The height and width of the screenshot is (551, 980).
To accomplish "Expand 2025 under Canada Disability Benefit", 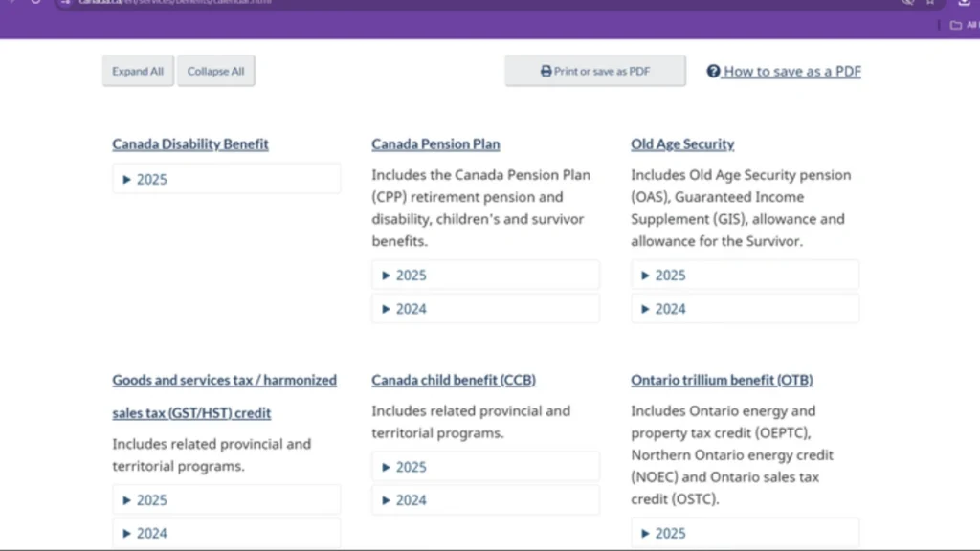I will pyautogui.click(x=151, y=179).
